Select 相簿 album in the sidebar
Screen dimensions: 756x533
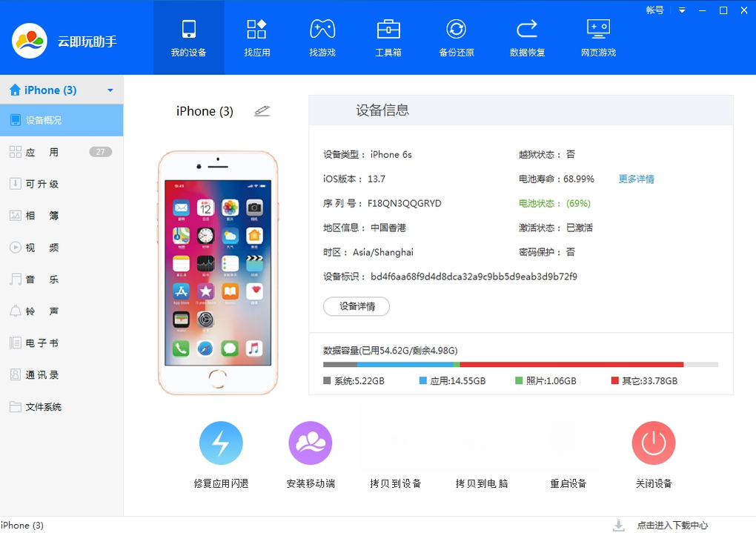(62, 216)
